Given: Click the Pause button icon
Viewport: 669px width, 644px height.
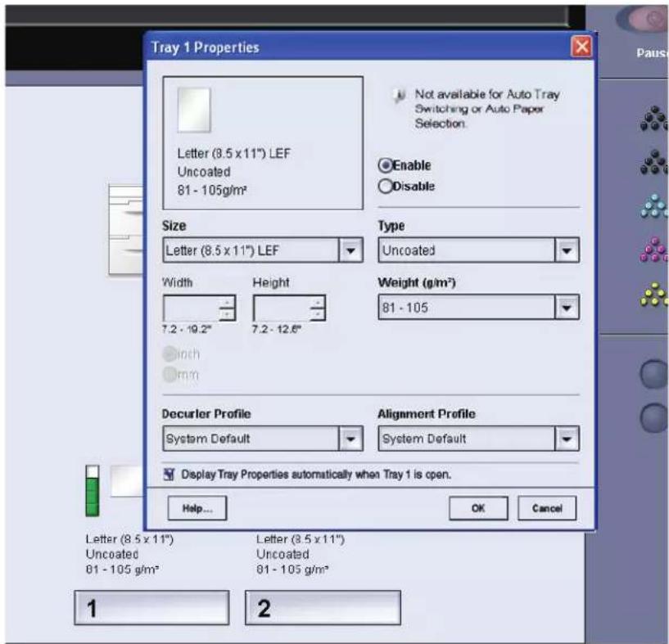Looking at the screenshot, I should pyautogui.click(x=644, y=19).
